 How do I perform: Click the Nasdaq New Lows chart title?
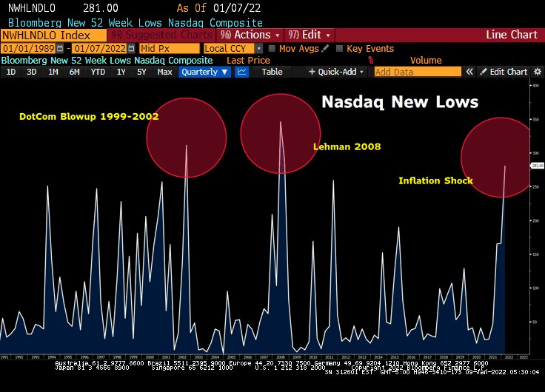pyautogui.click(x=400, y=102)
